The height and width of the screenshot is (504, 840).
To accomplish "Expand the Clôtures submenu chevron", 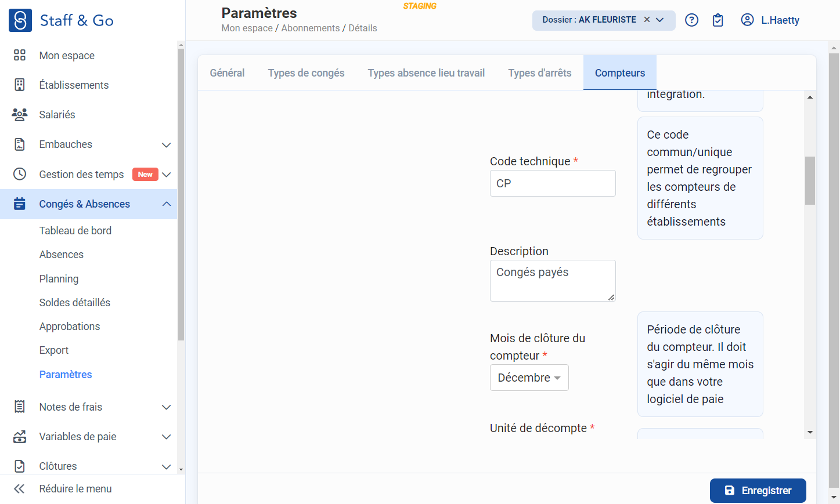I will pyautogui.click(x=166, y=466).
